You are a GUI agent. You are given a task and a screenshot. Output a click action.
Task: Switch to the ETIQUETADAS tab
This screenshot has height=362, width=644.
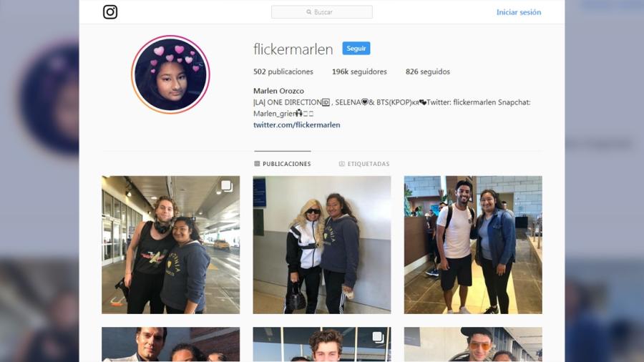point(364,164)
